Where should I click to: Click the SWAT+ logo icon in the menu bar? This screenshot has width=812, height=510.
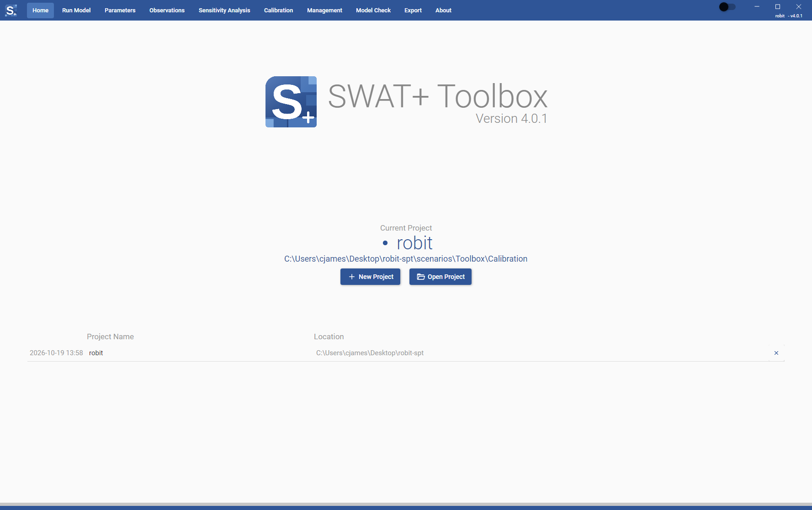click(x=11, y=10)
